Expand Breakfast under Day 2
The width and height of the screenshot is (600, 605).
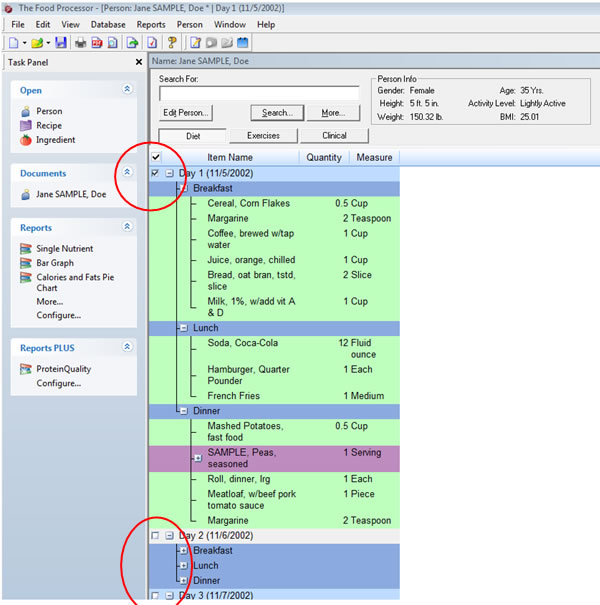pos(183,551)
